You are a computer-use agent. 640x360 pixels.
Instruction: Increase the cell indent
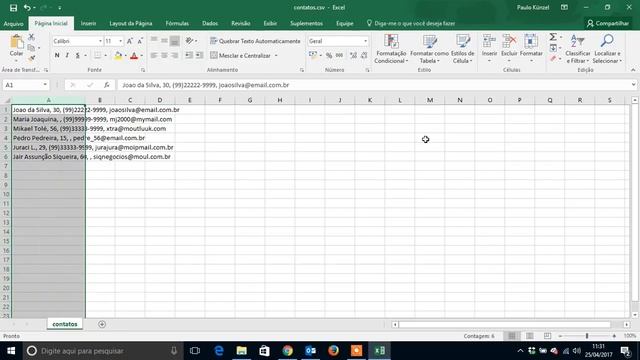click(199, 55)
